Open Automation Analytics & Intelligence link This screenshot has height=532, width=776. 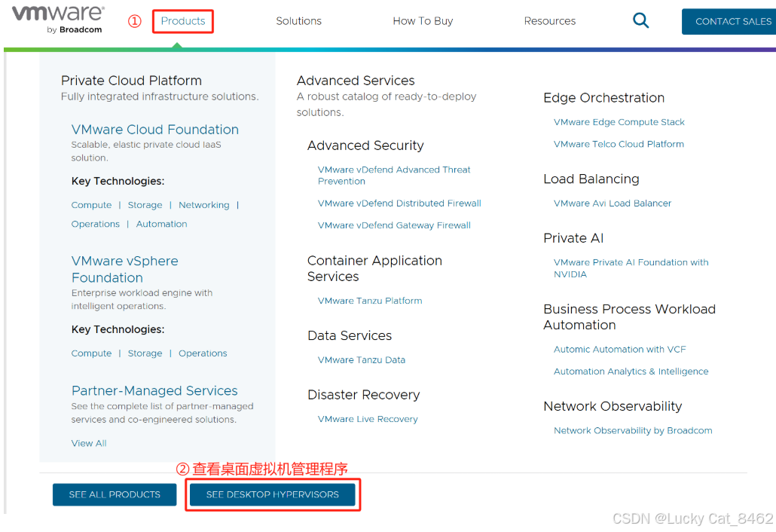(631, 371)
